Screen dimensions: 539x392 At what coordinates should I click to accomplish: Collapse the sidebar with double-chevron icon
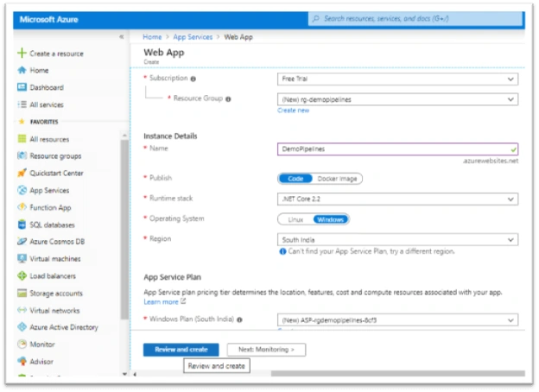121,37
